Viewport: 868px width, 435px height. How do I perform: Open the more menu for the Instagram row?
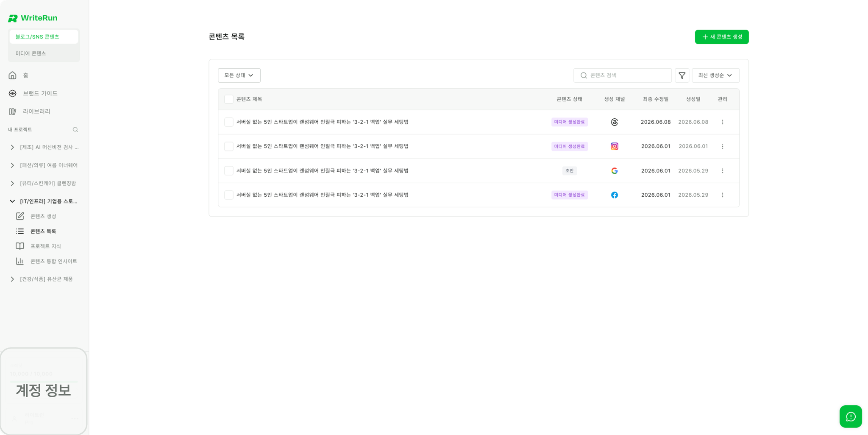point(723,146)
